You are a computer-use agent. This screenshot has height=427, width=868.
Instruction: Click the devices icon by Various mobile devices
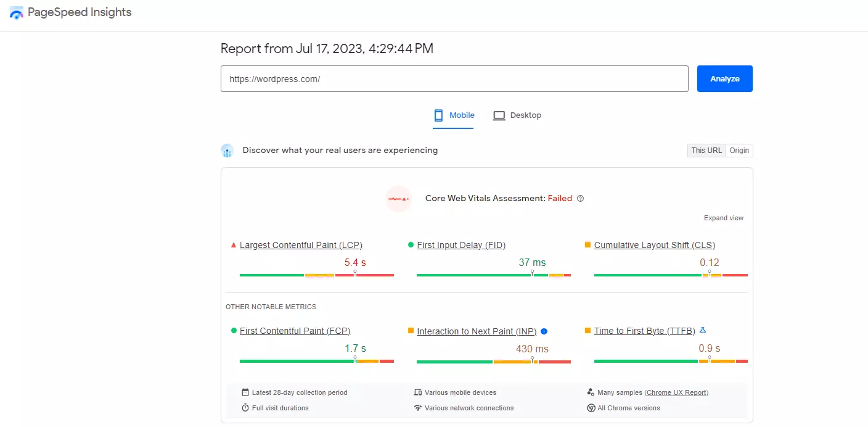tap(418, 392)
